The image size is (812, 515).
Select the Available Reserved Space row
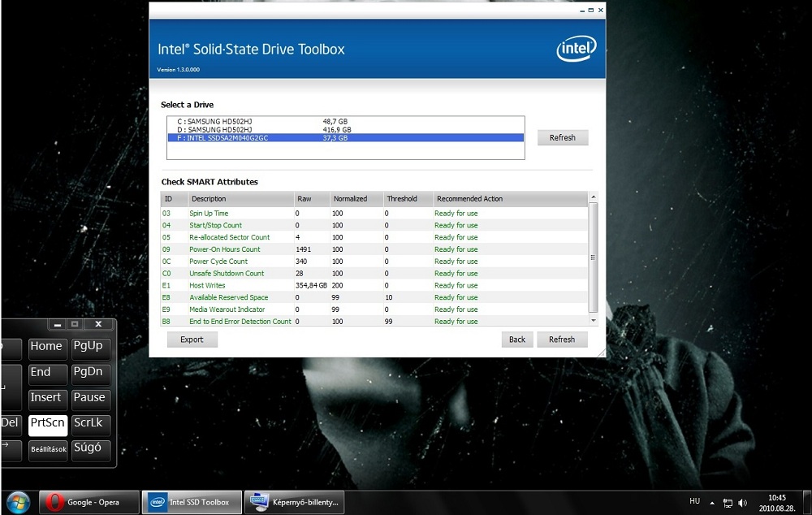pyautogui.click(x=374, y=297)
